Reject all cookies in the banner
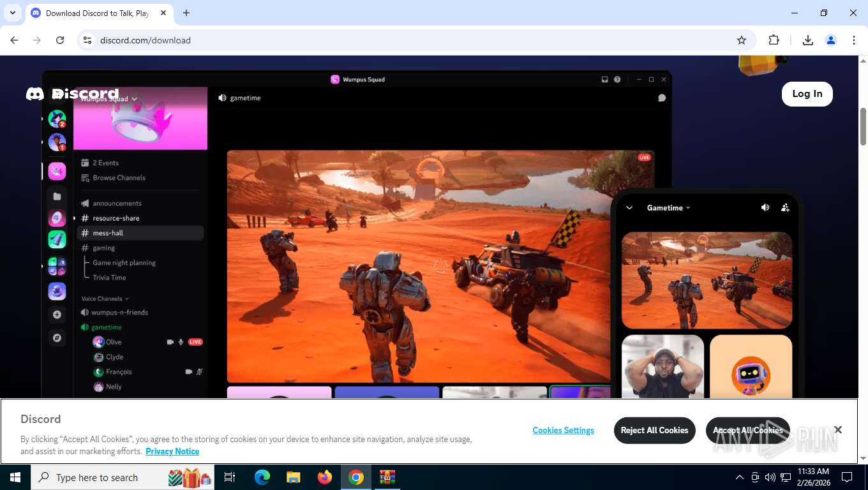The image size is (868, 490). (x=654, y=430)
